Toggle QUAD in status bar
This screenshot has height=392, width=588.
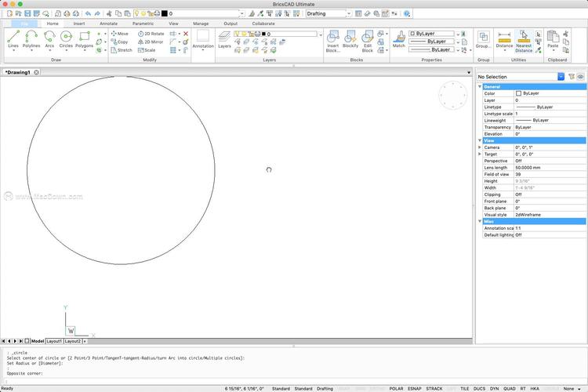[510, 389]
